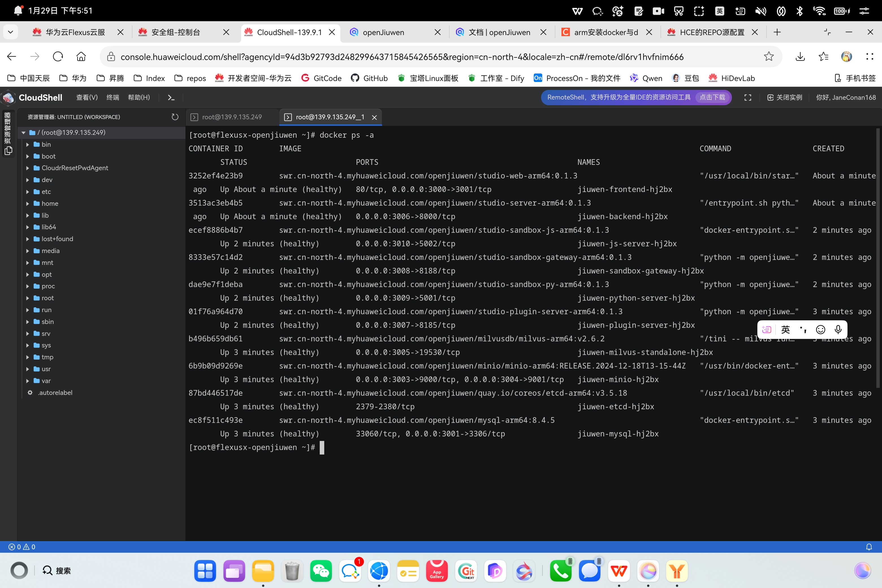Click the browser address bar URL
Image resolution: width=882 pixels, height=588 pixels.
point(402,57)
